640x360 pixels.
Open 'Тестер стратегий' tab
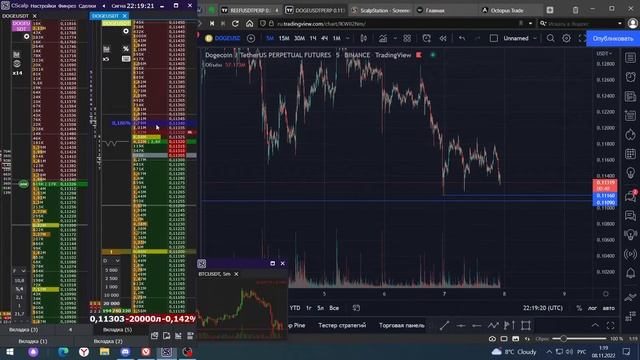342,325
